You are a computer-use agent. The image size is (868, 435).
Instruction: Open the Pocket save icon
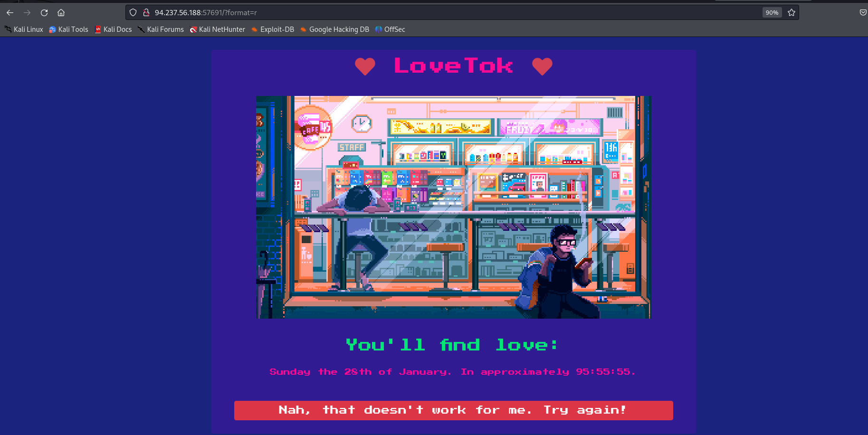(863, 13)
